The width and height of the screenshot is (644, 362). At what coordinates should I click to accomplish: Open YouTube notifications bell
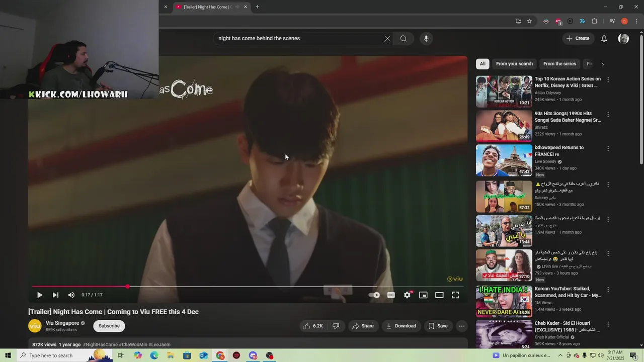(x=604, y=39)
